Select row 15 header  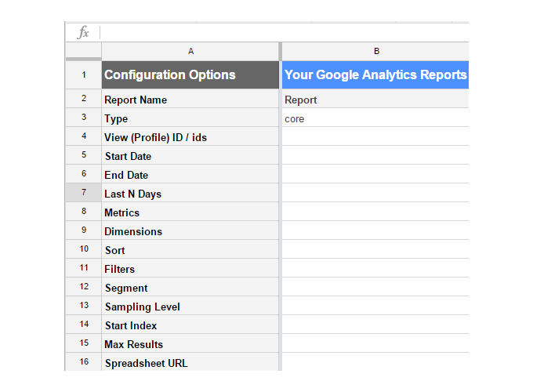[83, 343]
